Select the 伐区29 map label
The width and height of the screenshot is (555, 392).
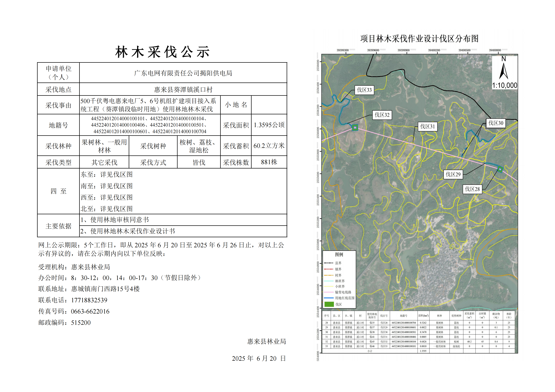(453, 174)
